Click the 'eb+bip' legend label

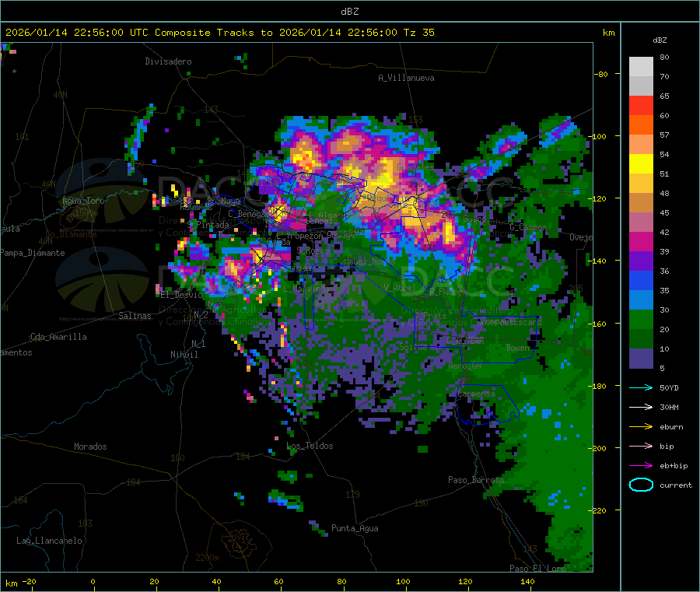click(674, 466)
